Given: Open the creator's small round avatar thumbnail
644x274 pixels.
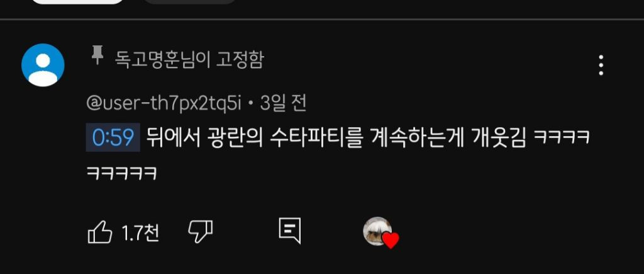Looking at the screenshot, I should pyautogui.click(x=377, y=231).
